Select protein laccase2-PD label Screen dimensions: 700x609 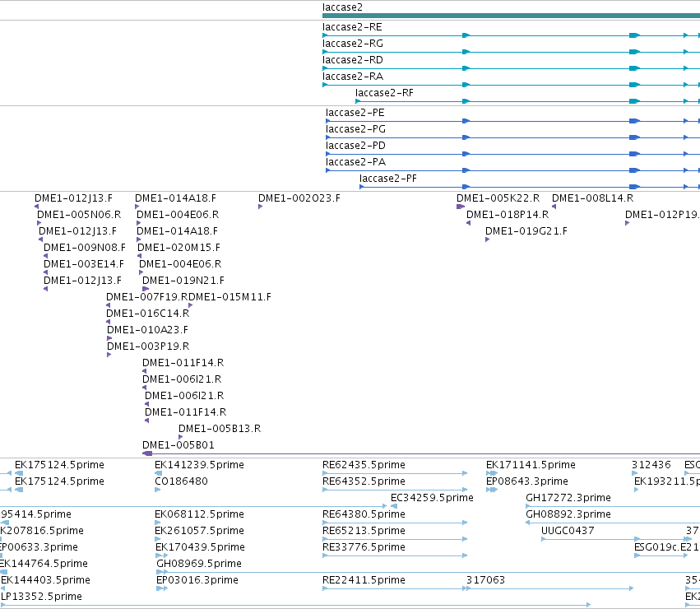(355, 146)
